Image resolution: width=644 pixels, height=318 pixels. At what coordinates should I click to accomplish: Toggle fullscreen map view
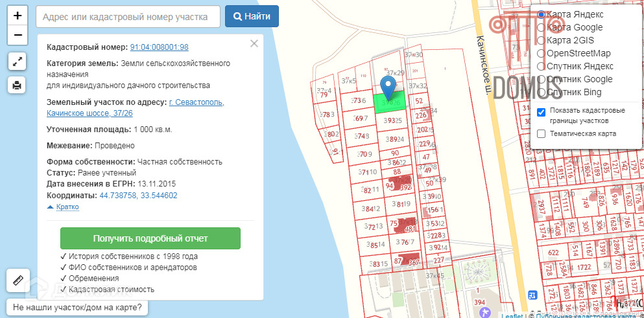18,62
